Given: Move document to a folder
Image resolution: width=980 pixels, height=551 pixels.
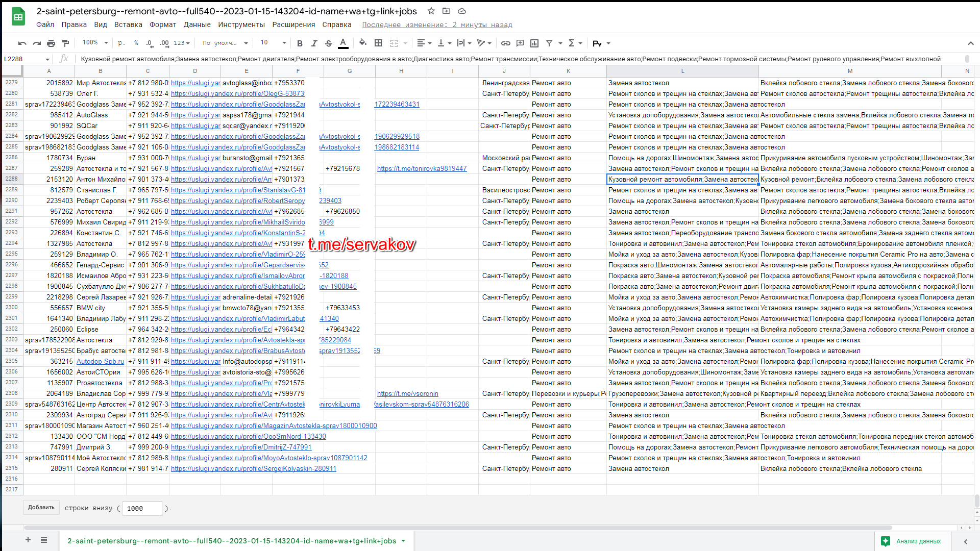Looking at the screenshot, I should pyautogui.click(x=447, y=11).
